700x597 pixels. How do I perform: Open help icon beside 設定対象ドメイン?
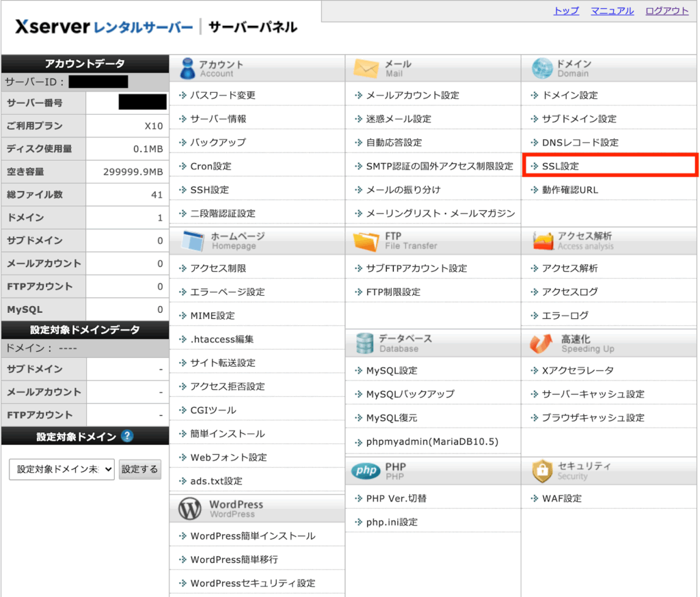coord(126,436)
